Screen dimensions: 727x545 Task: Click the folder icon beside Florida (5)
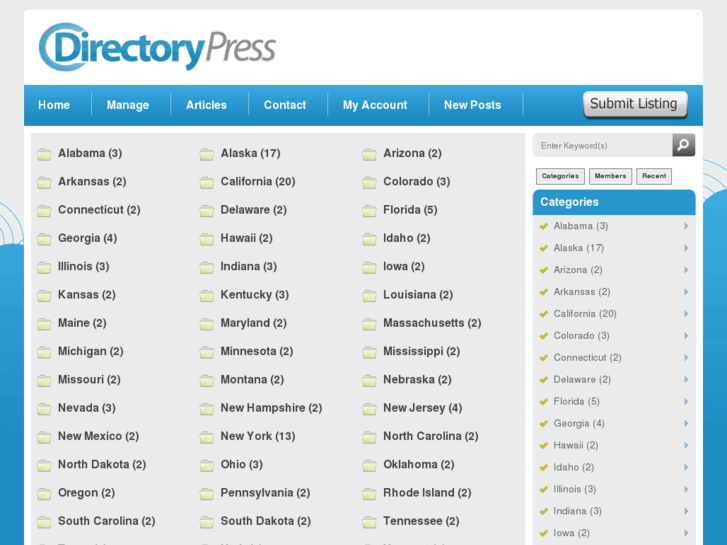[370, 211]
